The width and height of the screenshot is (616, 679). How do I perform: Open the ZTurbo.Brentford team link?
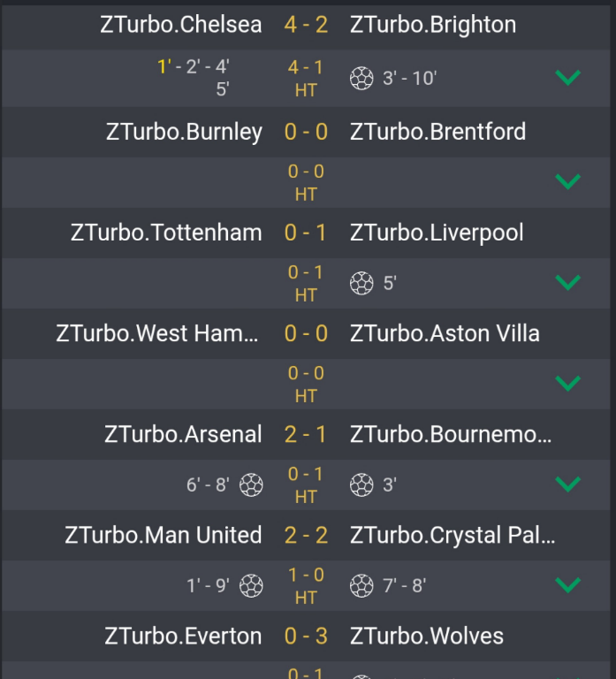click(437, 132)
